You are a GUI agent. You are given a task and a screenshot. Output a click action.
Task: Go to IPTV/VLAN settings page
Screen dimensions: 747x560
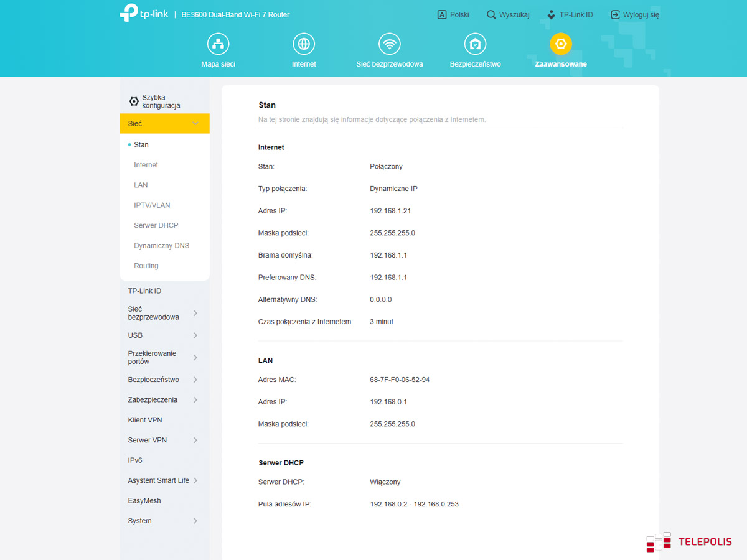click(152, 205)
